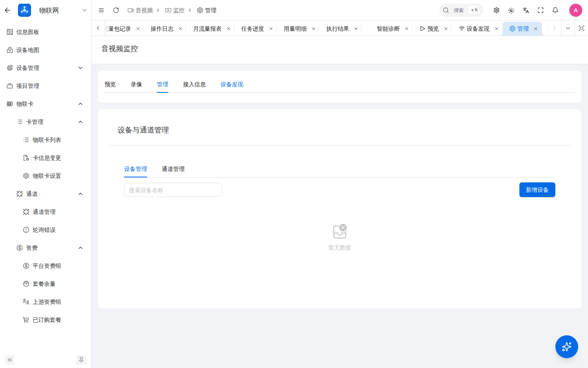The image size is (588, 368).
Task: Open 轮询错误 in the sidebar
Action: coord(45,230)
